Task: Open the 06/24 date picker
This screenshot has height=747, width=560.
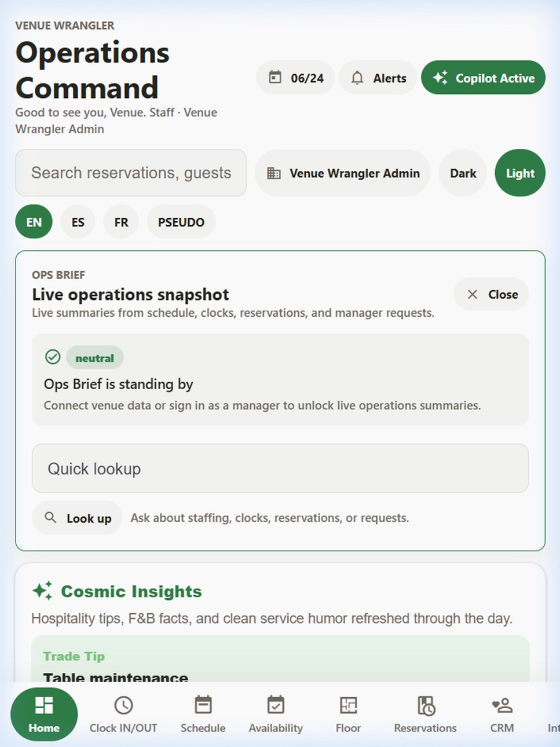Action: coord(295,78)
